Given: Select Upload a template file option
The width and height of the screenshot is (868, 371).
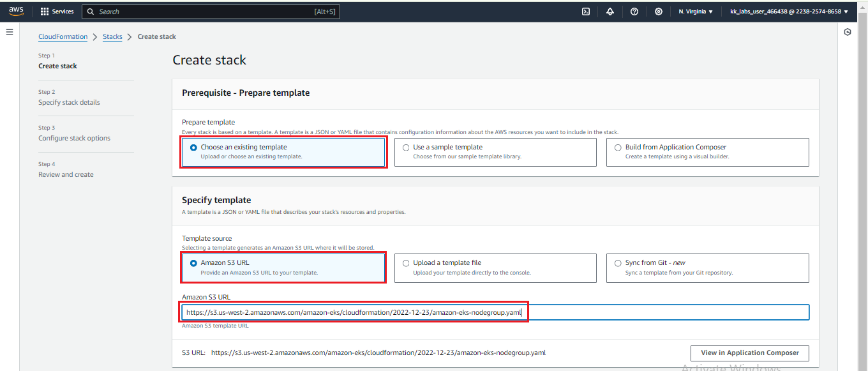Looking at the screenshot, I should [x=495, y=268].
